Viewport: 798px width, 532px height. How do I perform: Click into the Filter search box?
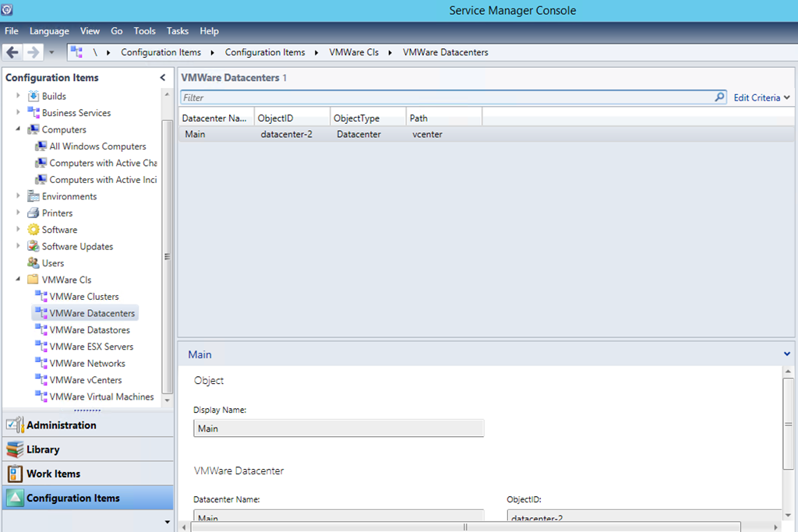tap(444, 97)
